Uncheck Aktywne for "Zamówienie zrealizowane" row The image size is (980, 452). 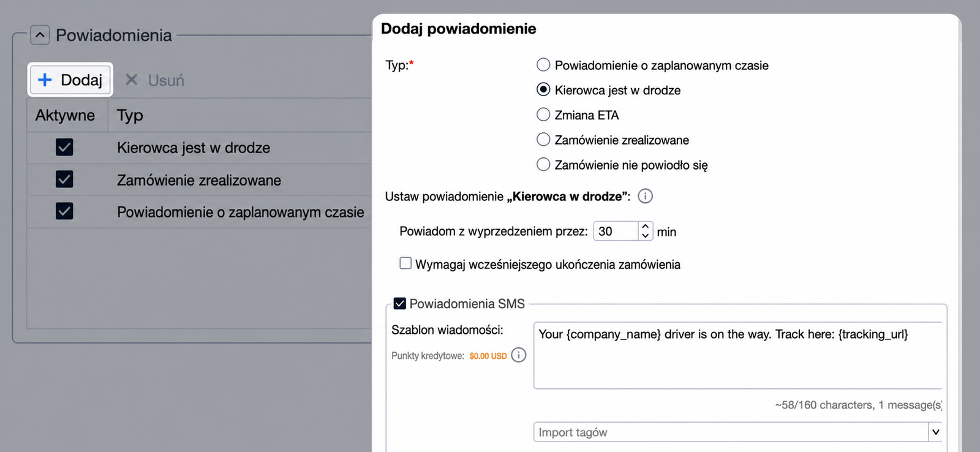click(x=64, y=179)
